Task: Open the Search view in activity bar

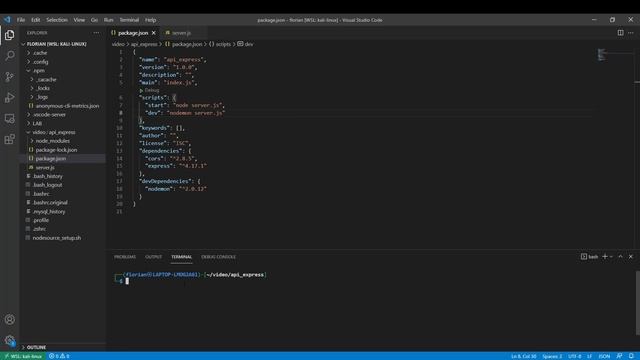Action: pyautogui.click(x=9, y=56)
